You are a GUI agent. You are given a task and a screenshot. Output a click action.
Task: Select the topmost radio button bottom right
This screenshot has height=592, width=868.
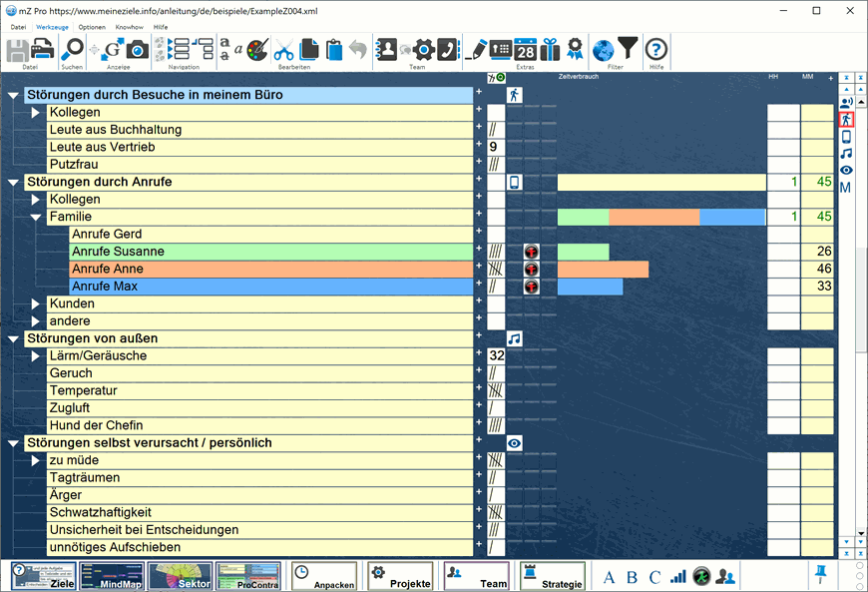pos(859,566)
